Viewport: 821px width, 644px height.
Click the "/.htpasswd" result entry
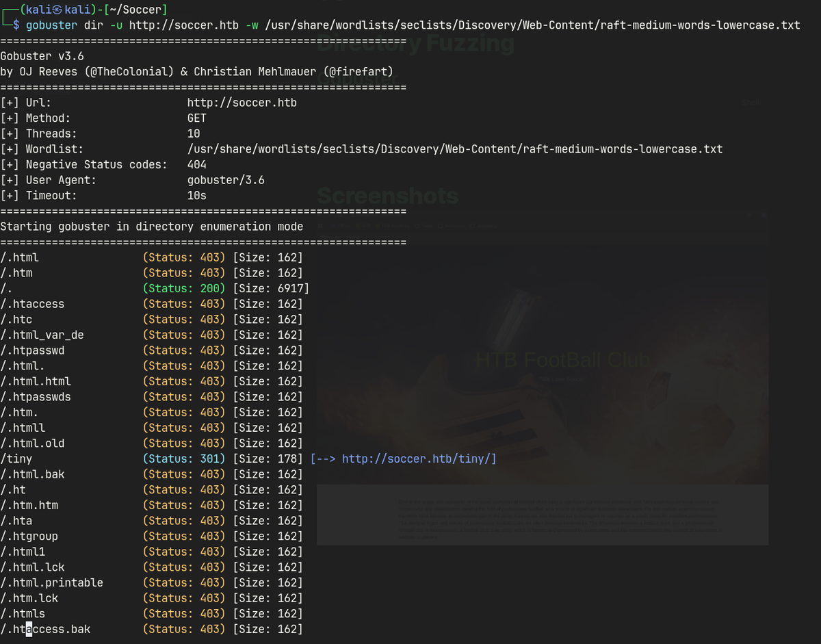(32, 350)
